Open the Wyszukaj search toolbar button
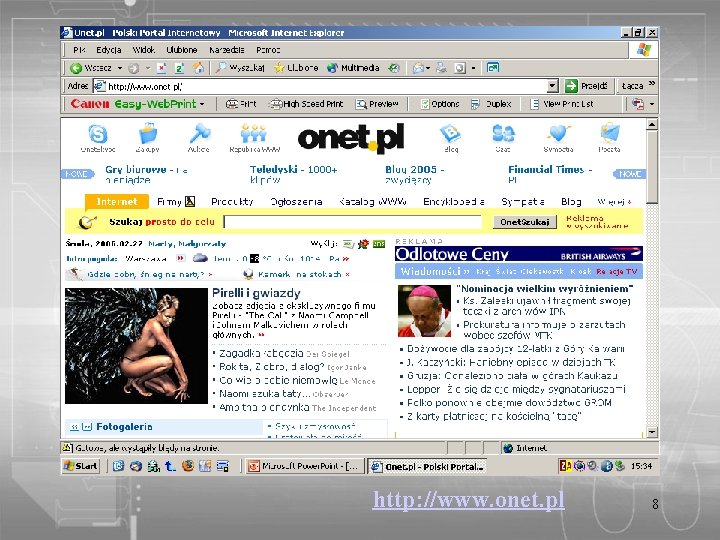Screen dimensions: 720x540 click(x=241, y=68)
